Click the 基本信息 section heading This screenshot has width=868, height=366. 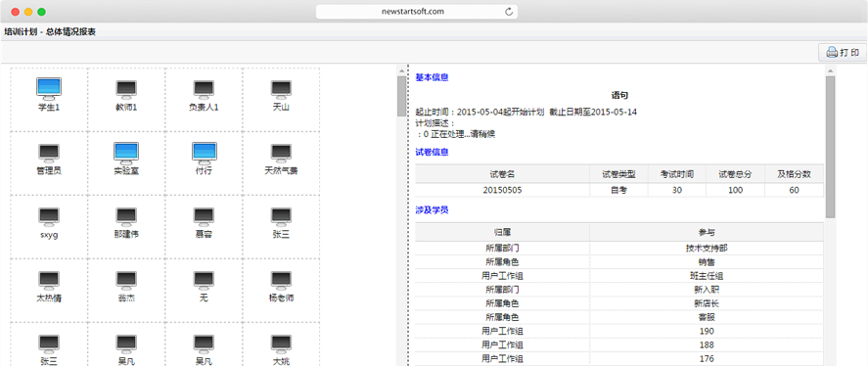point(432,77)
